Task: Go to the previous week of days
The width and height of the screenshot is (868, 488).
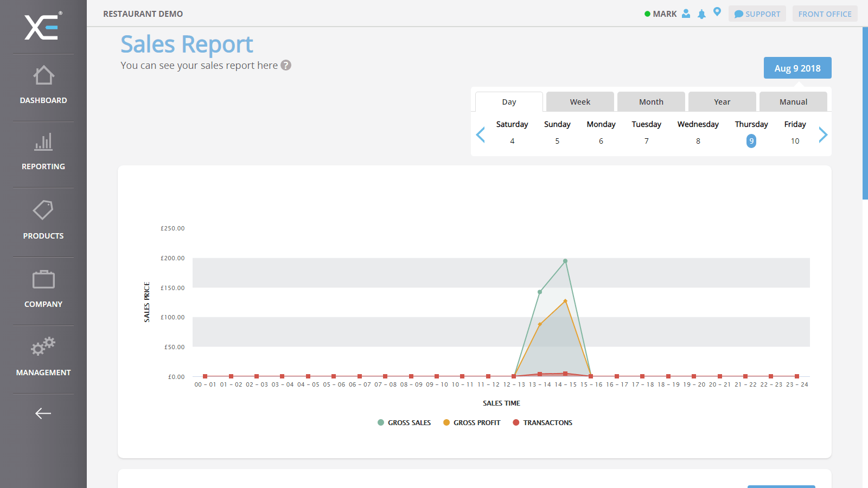Action: pos(480,134)
